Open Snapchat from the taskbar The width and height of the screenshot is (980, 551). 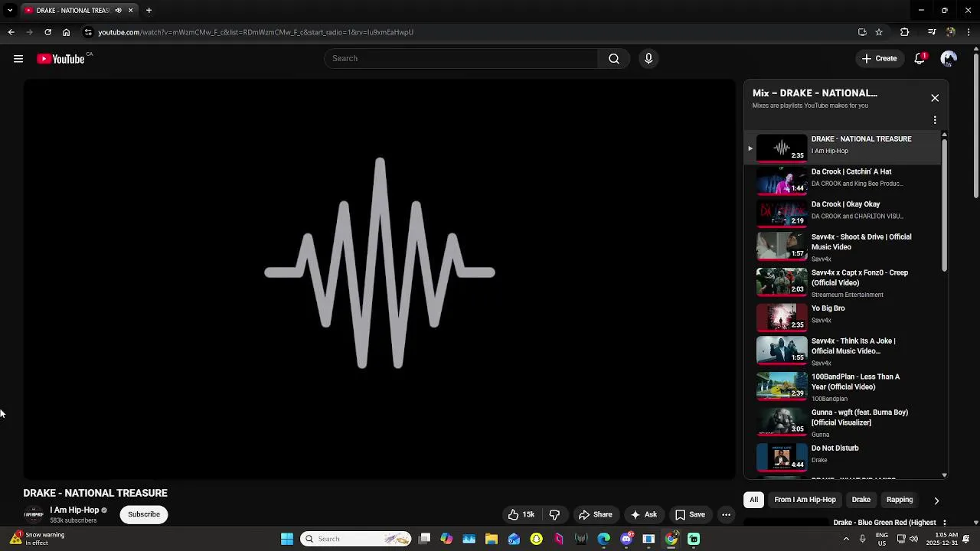(537, 539)
